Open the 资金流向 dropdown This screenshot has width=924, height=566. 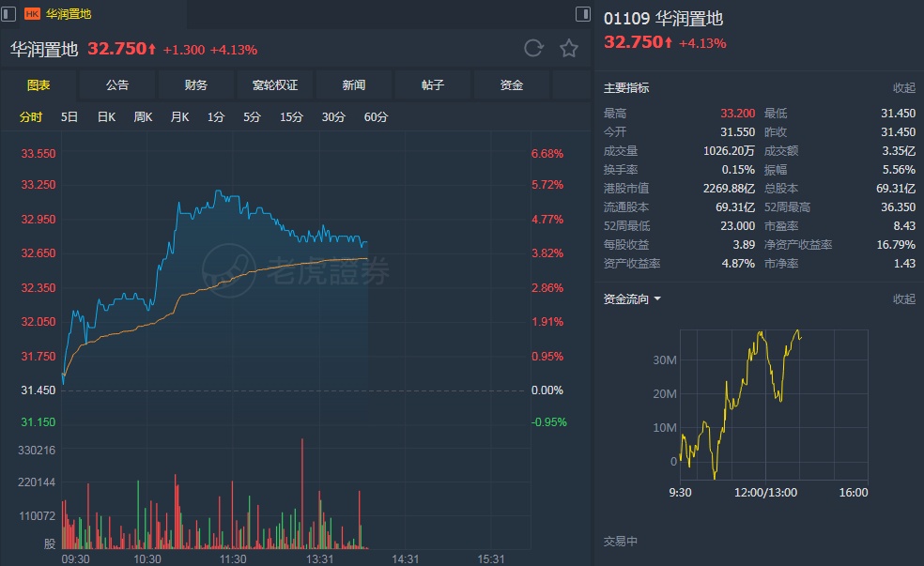632,299
